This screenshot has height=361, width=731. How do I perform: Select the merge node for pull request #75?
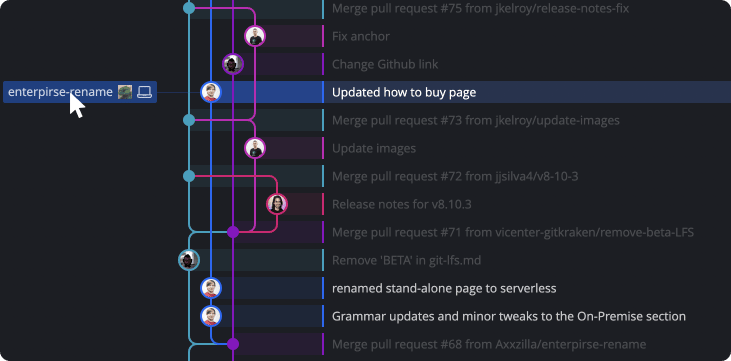(189, 8)
